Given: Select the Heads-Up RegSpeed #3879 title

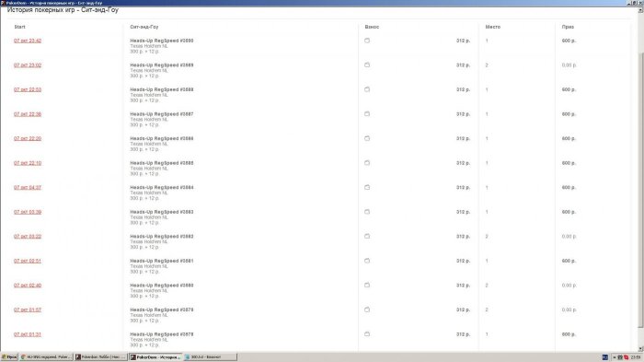Looking at the screenshot, I should point(161,309).
